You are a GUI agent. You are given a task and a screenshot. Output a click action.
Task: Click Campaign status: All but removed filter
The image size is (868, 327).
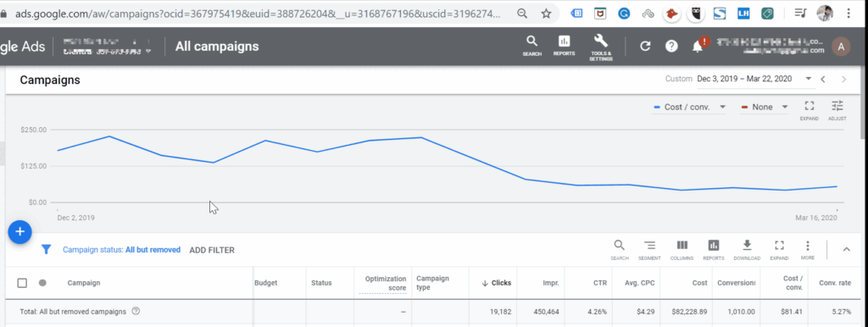pos(122,250)
